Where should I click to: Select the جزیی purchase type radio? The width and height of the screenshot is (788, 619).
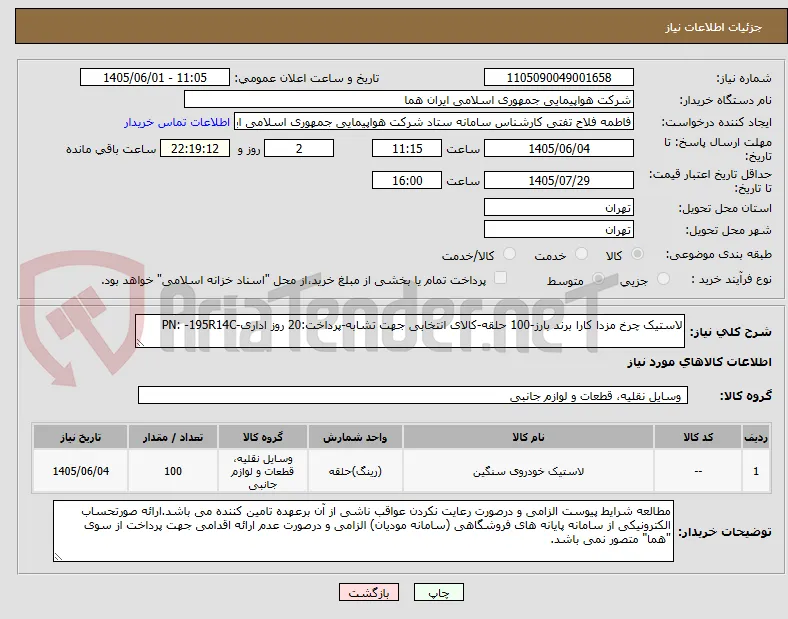pos(663,279)
